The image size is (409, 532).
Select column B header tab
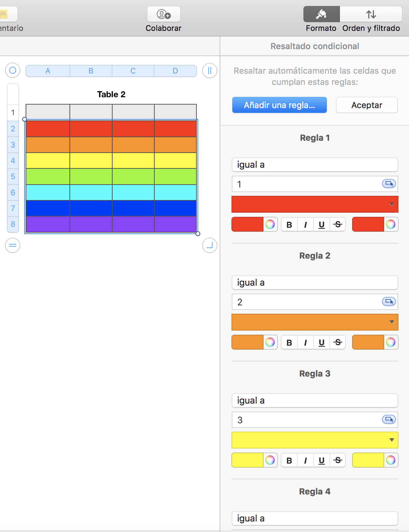point(91,71)
